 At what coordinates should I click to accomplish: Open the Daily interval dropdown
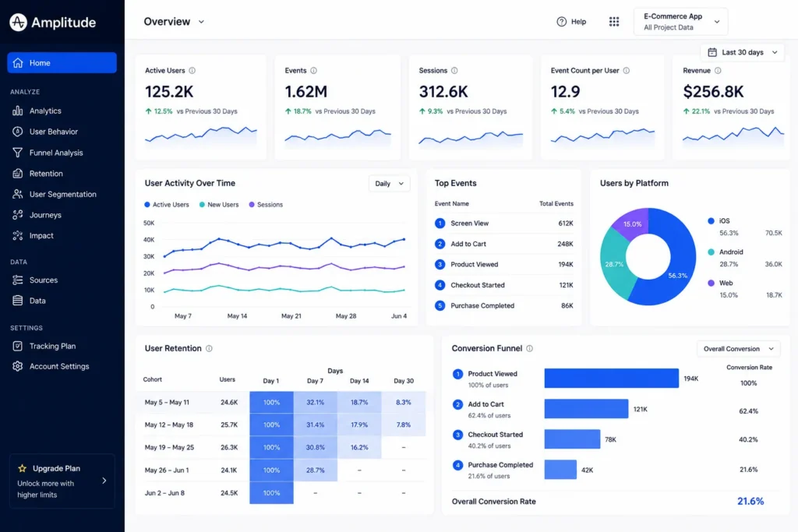click(x=389, y=184)
